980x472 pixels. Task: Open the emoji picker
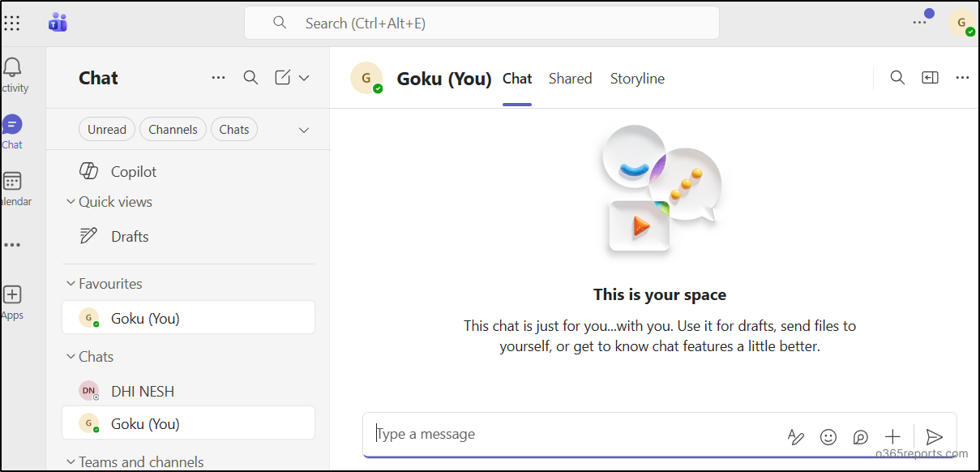point(828,437)
